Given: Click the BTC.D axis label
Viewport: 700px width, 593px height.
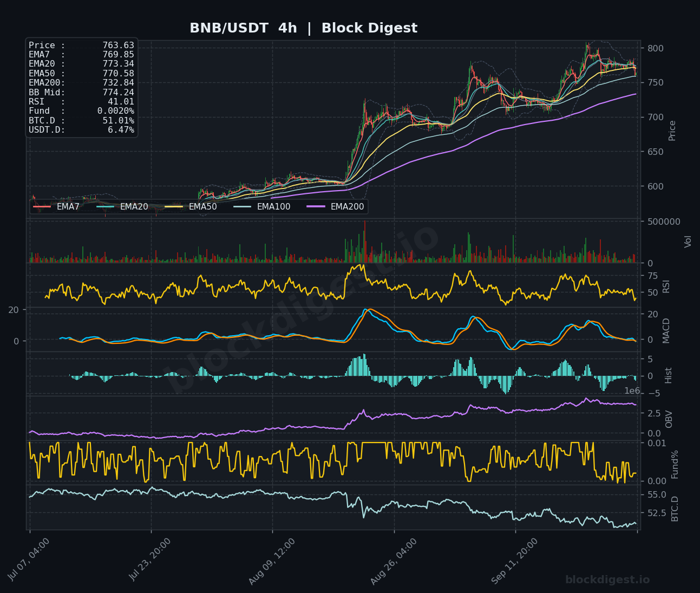Looking at the screenshot, I should [x=675, y=509].
